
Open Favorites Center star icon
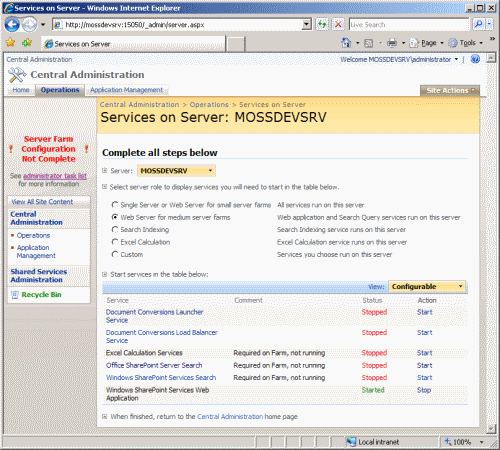11,43
